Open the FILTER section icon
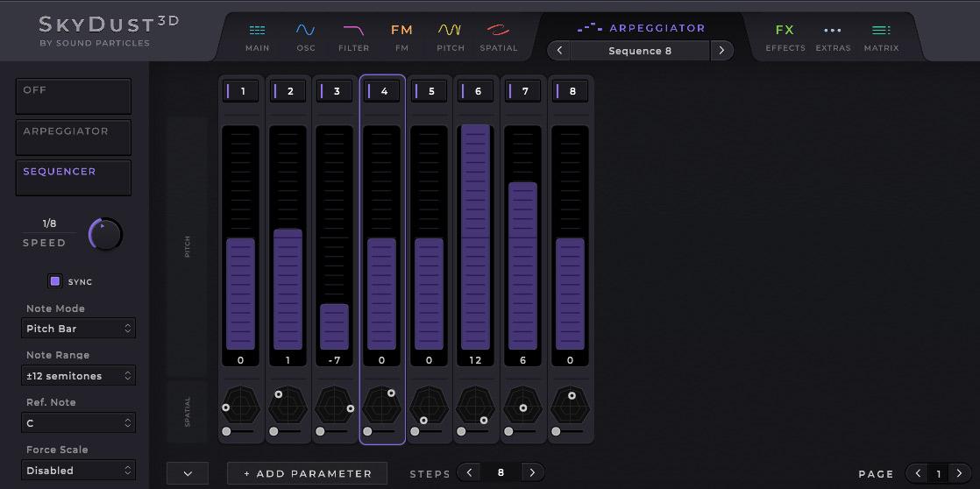This screenshot has height=489, width=980. tap(353, 37)
